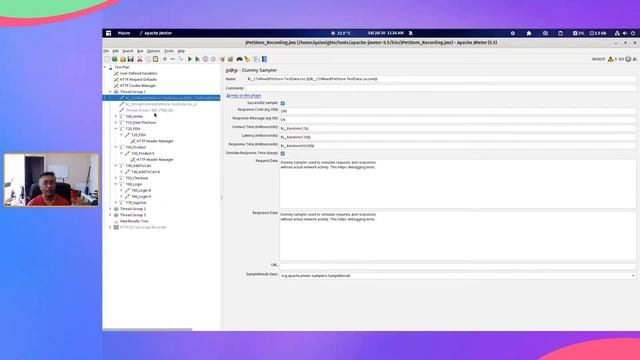Select User Defined Variables in tree
The width and height of the screenshot is (640, 360).
(138, 73)
